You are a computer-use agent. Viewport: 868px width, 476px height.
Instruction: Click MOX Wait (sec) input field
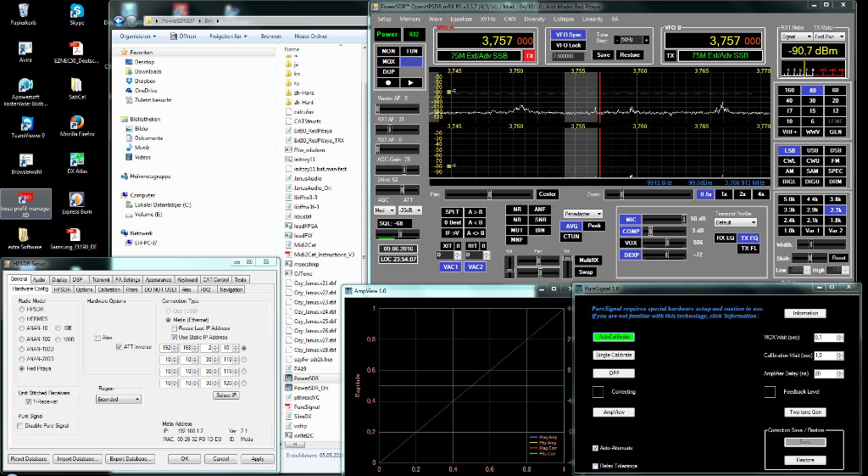pos(828,338)
